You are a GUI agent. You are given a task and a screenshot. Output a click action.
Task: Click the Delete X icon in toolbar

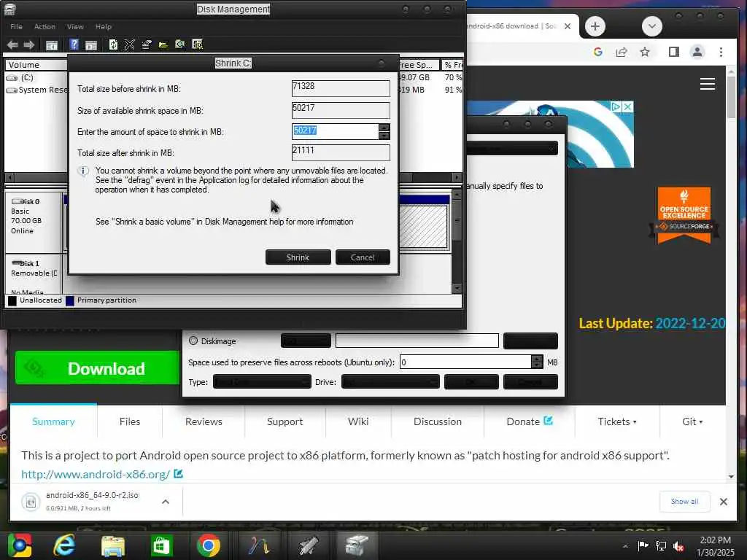click(129, 44)
